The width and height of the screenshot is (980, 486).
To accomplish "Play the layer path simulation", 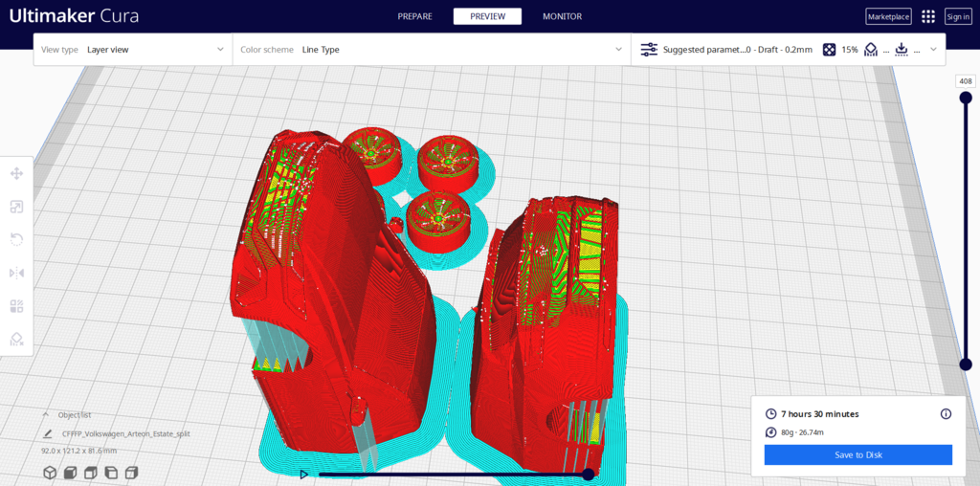I will point(304,474).
